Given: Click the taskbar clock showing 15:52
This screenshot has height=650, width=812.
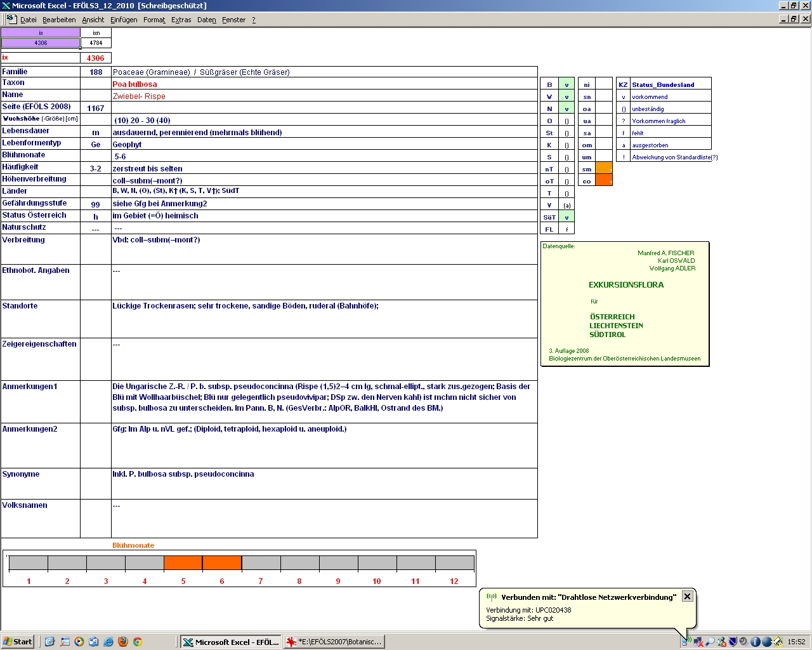Looking at the screenshot, I should coord(796,642).
